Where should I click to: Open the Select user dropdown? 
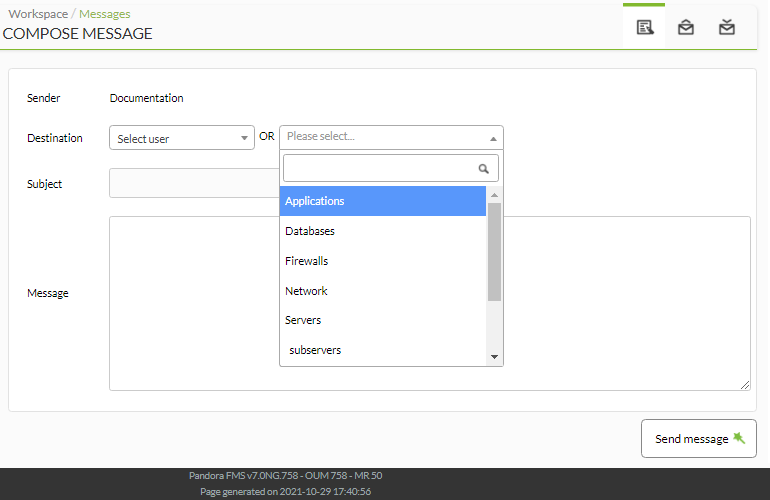click(182, 138)
